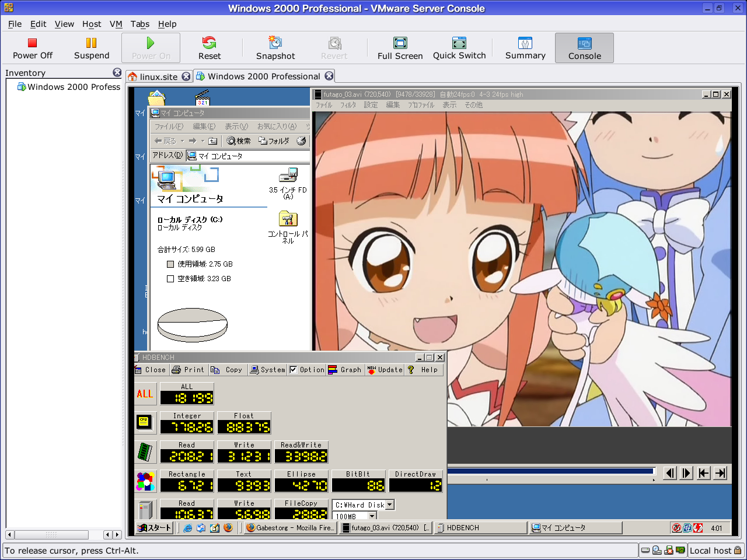Launch Internet Explorer from quick launch

[x=187, y=528]
